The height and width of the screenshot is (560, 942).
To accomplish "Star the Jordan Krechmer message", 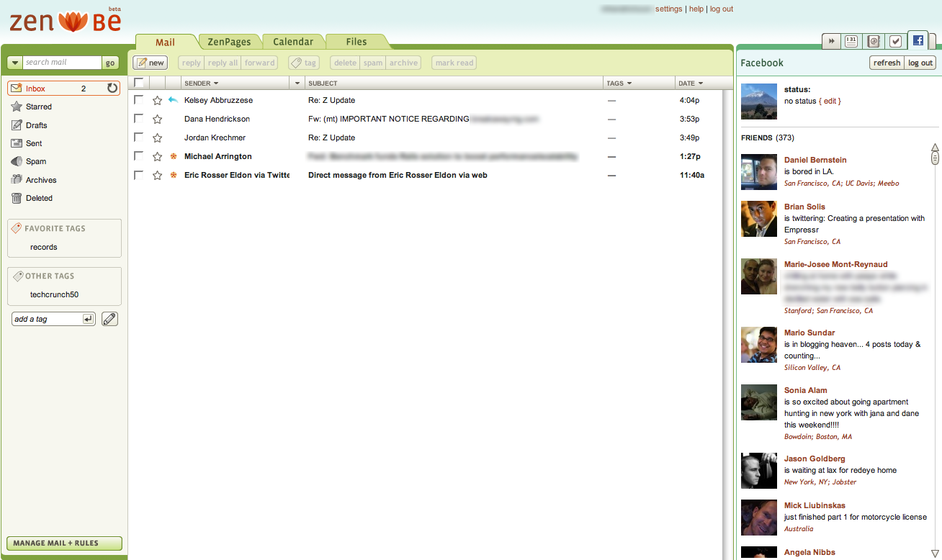I will [157, 137].
